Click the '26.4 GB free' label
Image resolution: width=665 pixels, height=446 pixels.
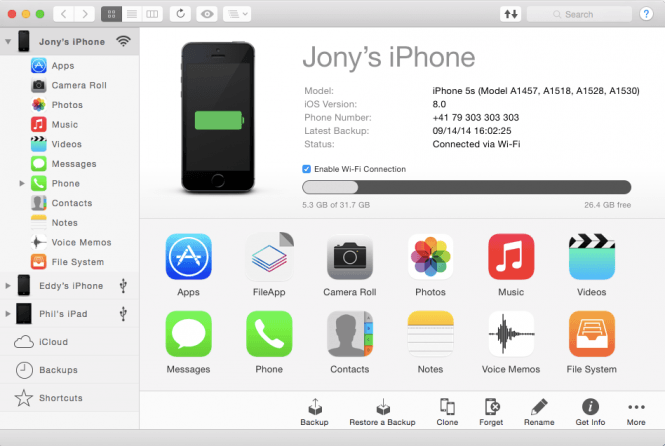pyautogui.click(x=607, y=205)
